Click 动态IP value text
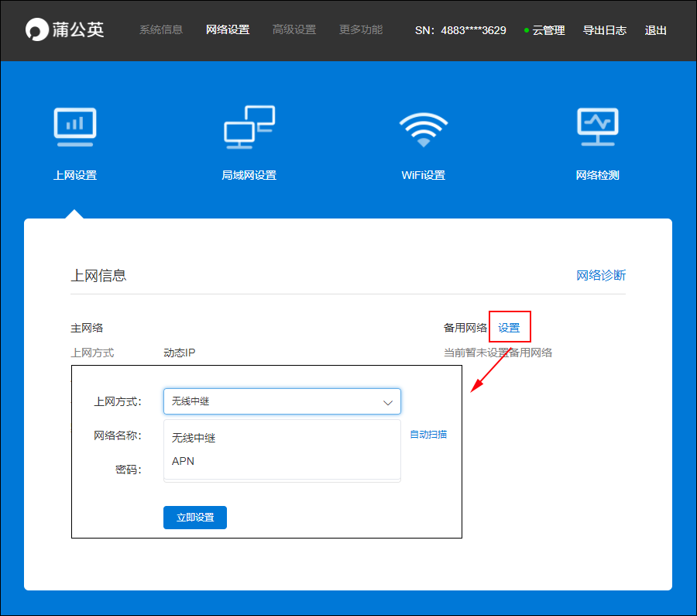This screenshot has height=616, width=697. click(179, 353)
